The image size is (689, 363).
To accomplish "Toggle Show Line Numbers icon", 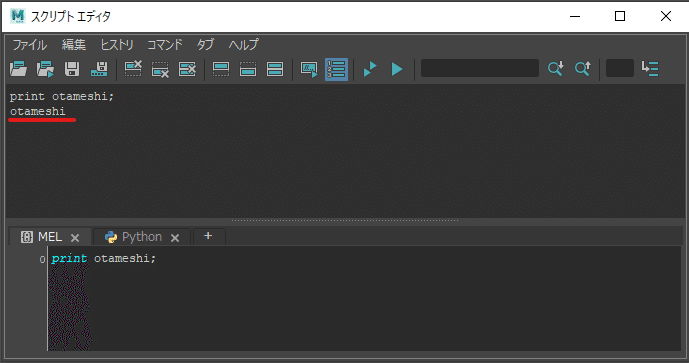I will tap(337, 69).
